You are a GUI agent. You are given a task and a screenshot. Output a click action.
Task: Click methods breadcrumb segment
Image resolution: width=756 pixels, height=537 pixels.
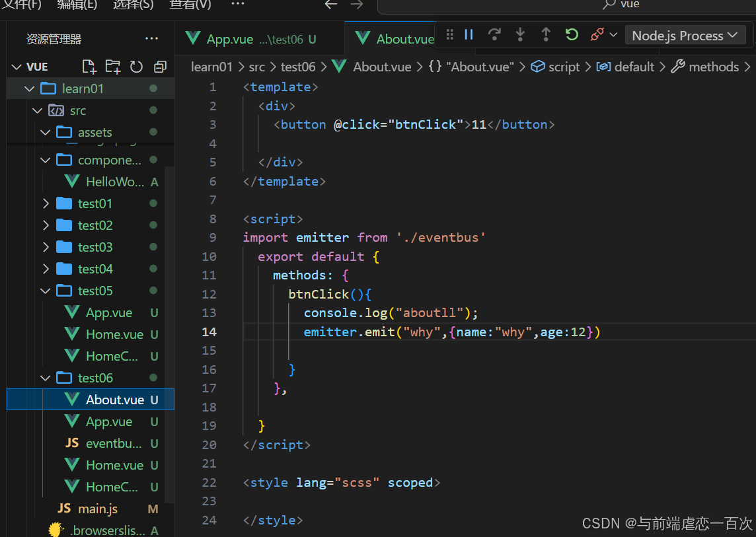click(x=705, y=67)
